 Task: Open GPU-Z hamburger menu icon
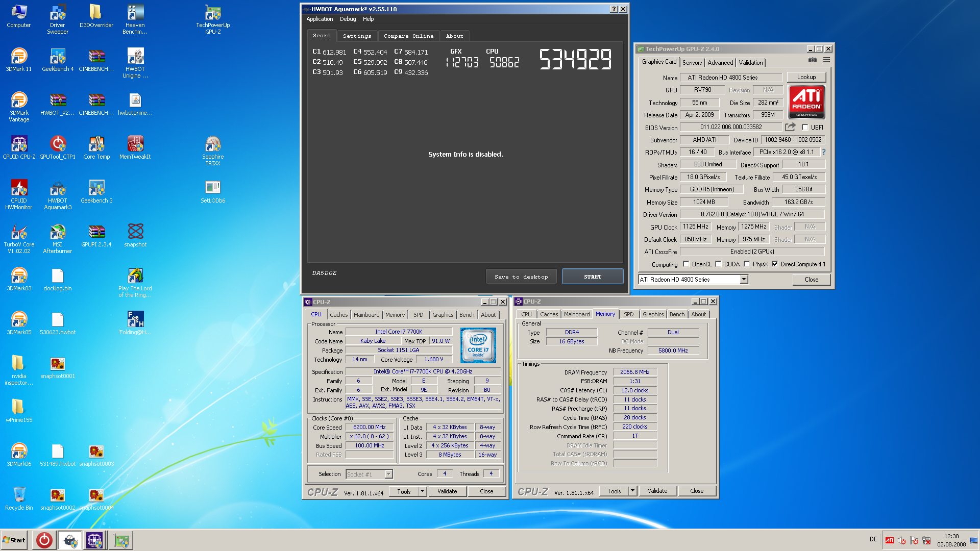click(826, 60)
